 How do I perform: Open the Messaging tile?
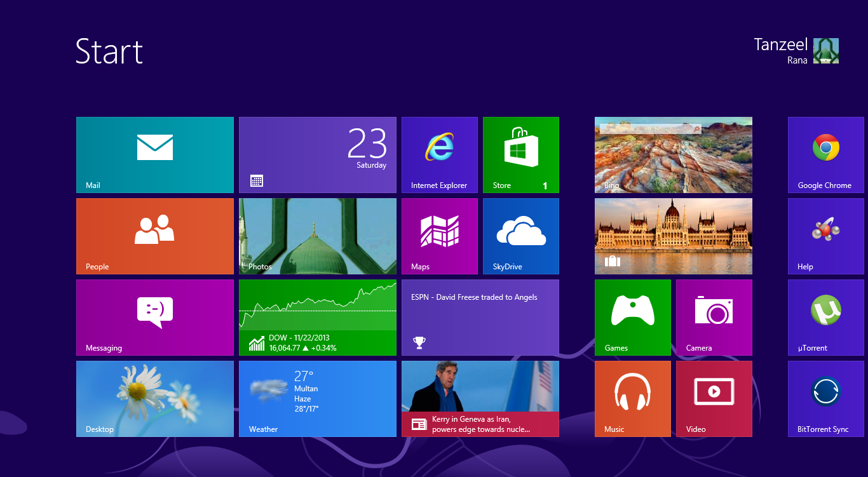pyautogui.click(x=155, y=318)
